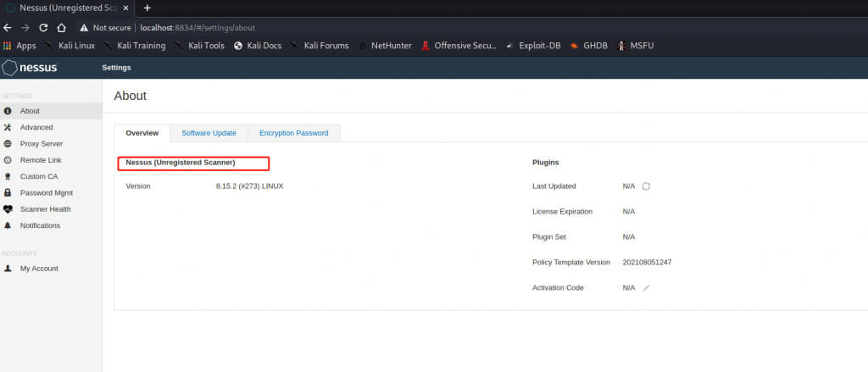The image size is (868, 372).
Task: Open Custom CA settings
Action: click(51, 176)
